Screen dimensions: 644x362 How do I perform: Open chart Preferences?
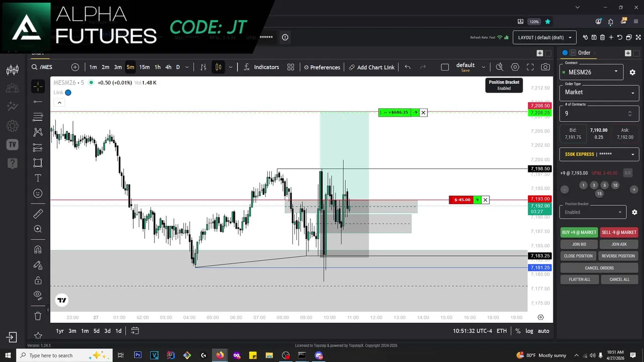click(321, 67)
